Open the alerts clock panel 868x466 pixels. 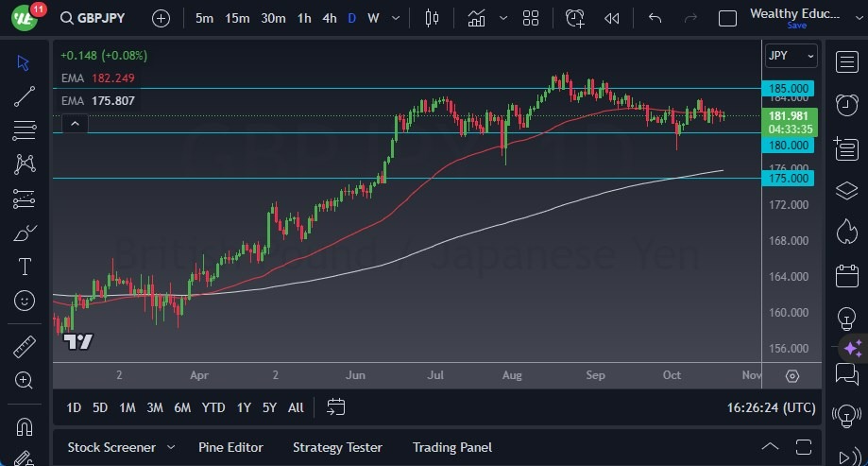(846, 104)
